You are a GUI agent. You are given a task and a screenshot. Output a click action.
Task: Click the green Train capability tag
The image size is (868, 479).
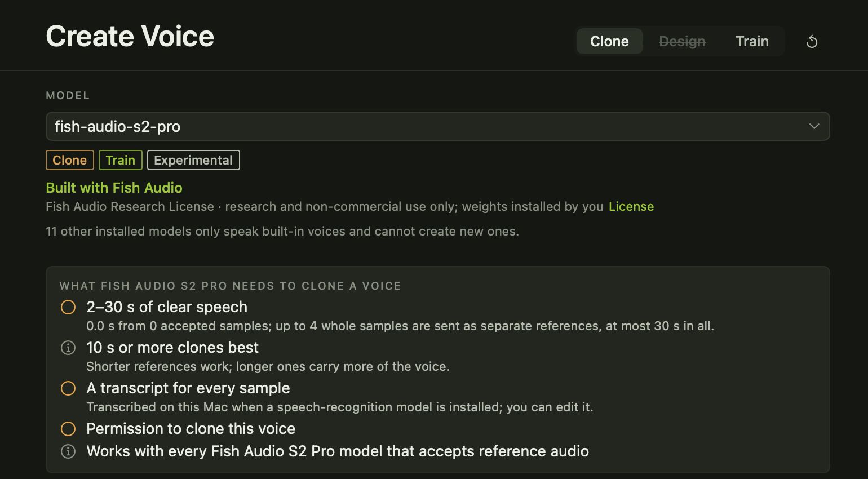coord(121,160)
